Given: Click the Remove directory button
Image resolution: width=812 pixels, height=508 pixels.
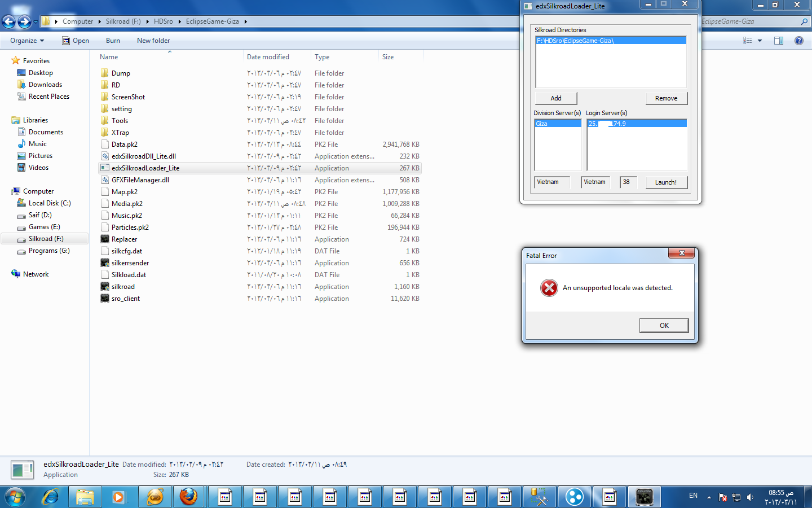Looking at the screenshot, I should coord(666,98).
